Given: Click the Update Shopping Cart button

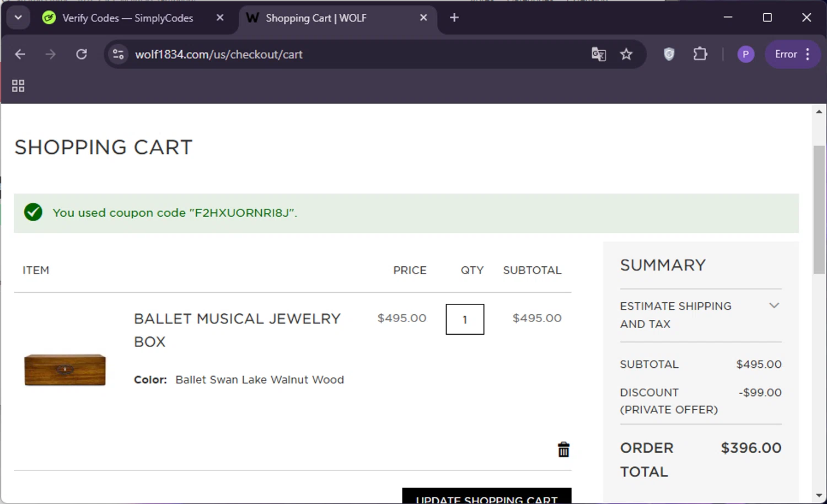Looking at the screenshot, I should coord(486,496).
